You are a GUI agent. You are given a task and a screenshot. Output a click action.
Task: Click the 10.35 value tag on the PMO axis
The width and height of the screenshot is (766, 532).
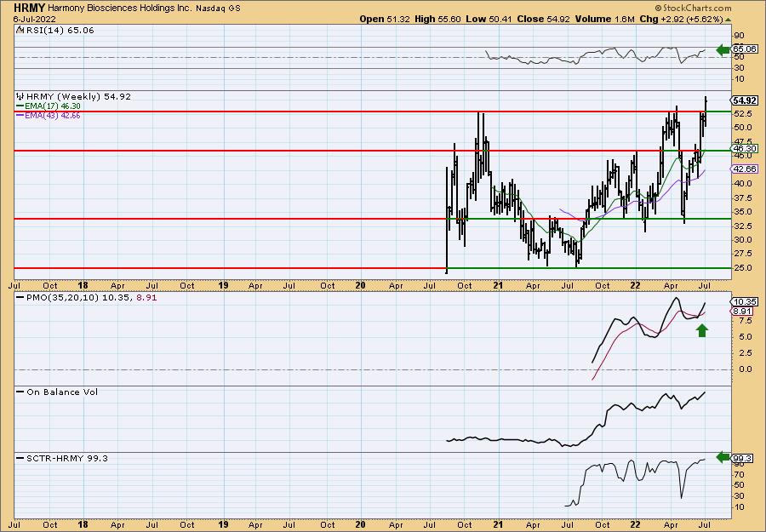[745, 302]
